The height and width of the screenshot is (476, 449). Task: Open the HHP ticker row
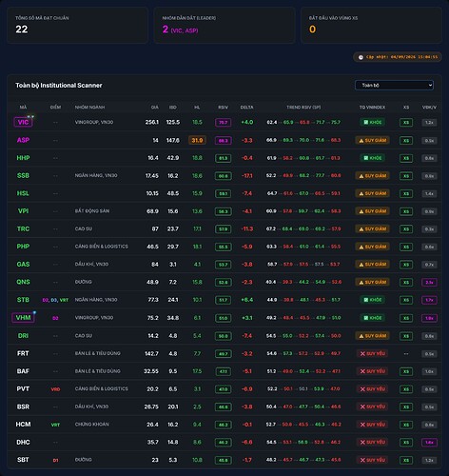click(23, 158)
